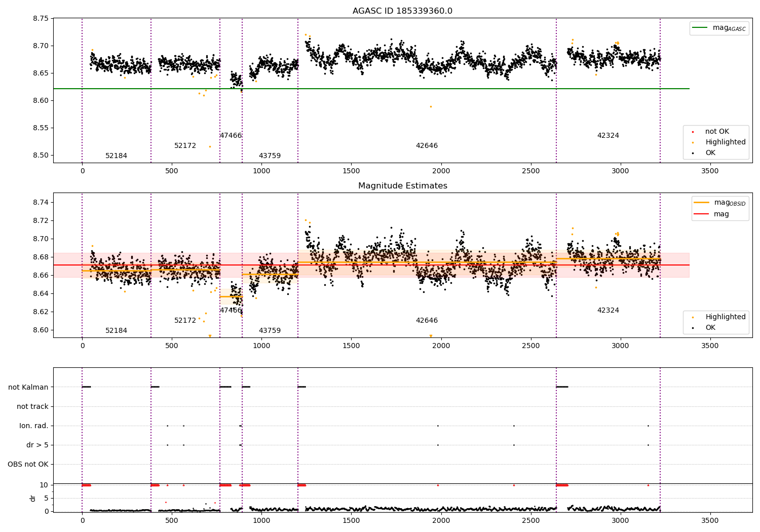The height and width of the screenshot is (532, 760).
Task: Select the green mag AGASC legend line sample
Action: 700,28
